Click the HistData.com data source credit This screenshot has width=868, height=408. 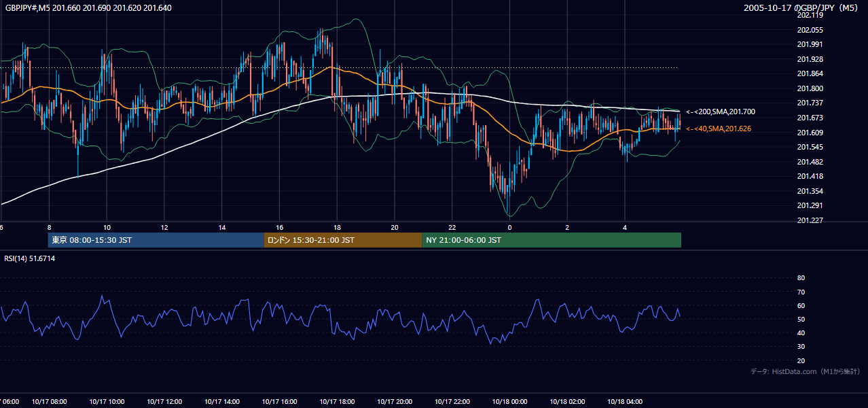[806, 371]
